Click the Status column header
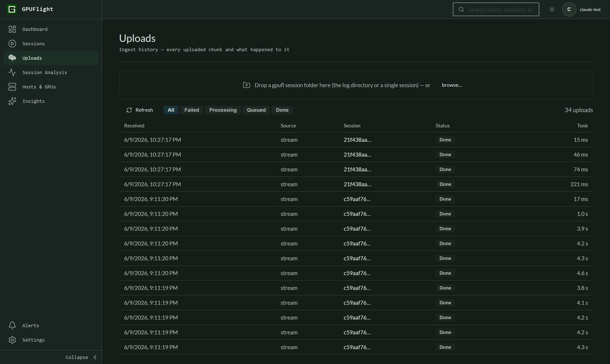 443,125
